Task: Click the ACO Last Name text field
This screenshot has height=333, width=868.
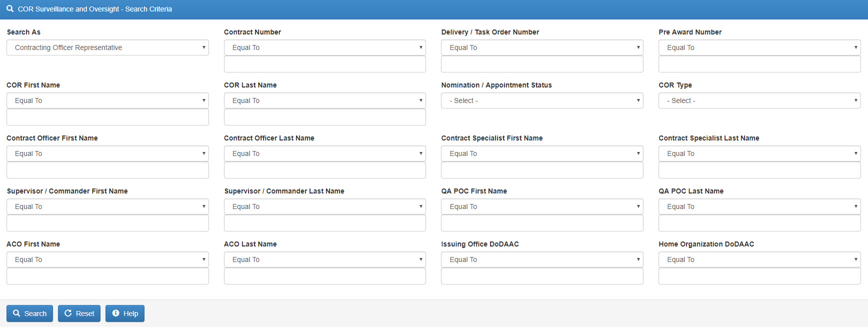Action: click(x=325, y=276)
